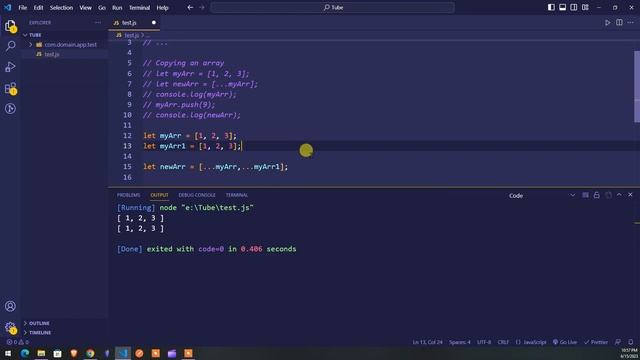Customize layout from the title bar
This screenshot has width=640, height=360.
click(585, 7)
